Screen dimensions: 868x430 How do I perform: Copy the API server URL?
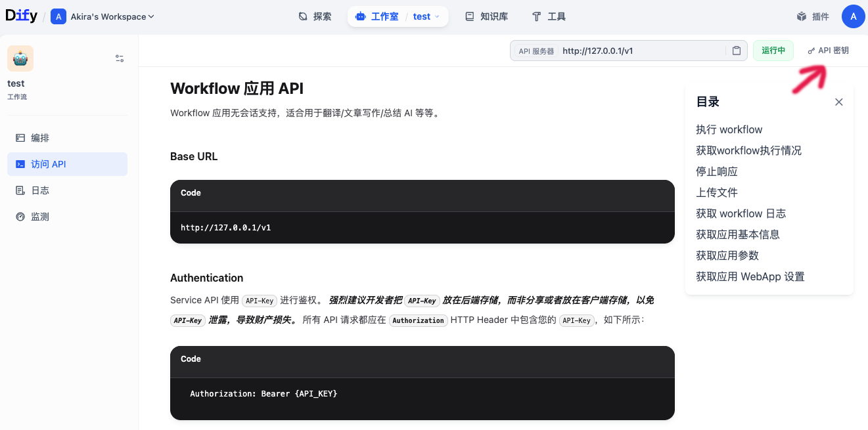pos(736,50)
